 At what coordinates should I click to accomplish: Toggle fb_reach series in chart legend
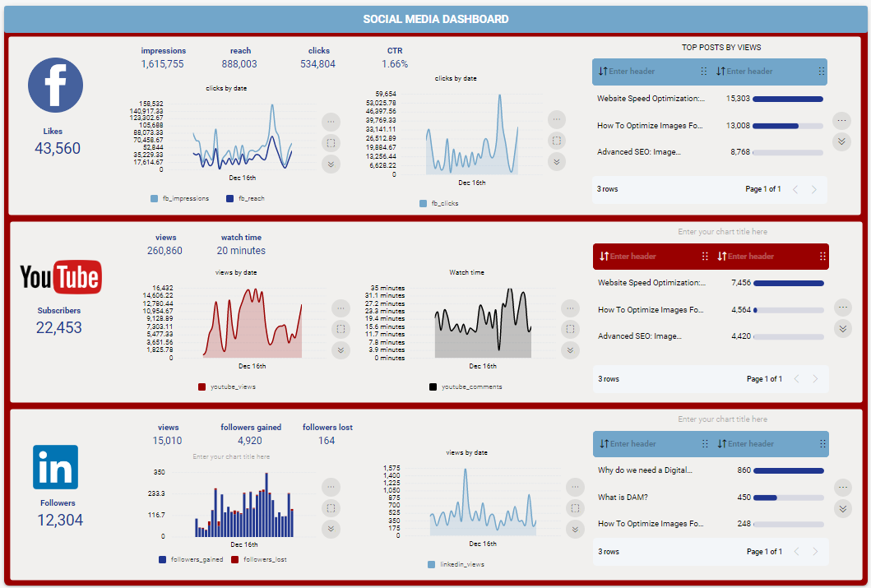(246, 198)
